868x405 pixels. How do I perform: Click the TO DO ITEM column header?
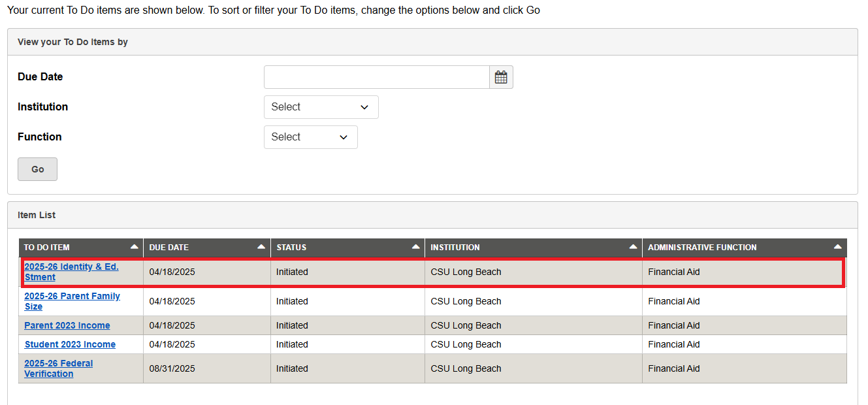[x=47, y=248]
